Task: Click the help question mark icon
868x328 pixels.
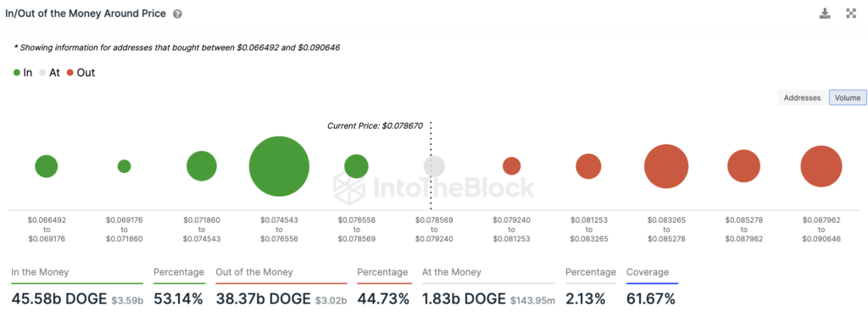Action: click(x=177, y=14)
